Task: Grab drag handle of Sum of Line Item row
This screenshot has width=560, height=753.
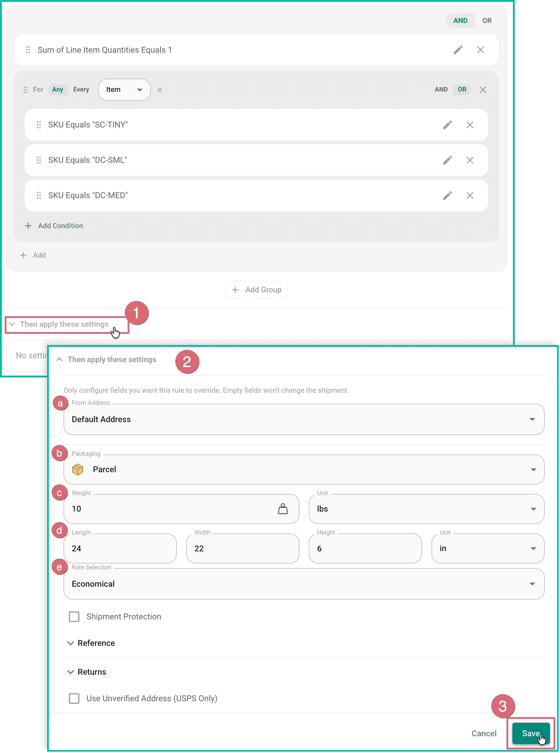Action: pyautogui.click(x=28, y=50)
